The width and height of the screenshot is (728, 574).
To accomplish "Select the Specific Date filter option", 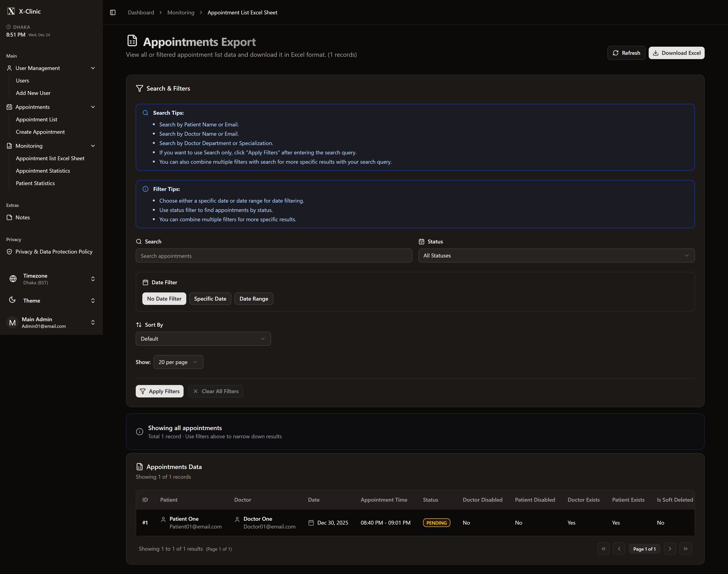I will (x=210, y=299).
